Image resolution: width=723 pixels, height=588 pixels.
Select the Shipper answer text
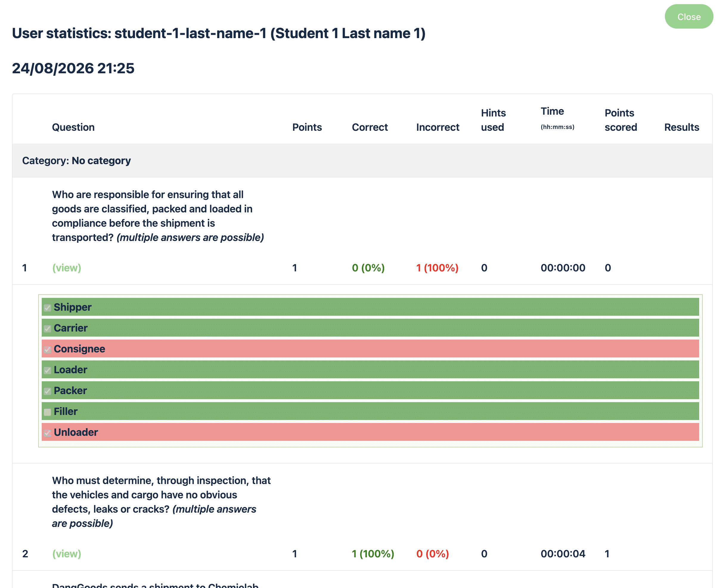coord(72,307)
